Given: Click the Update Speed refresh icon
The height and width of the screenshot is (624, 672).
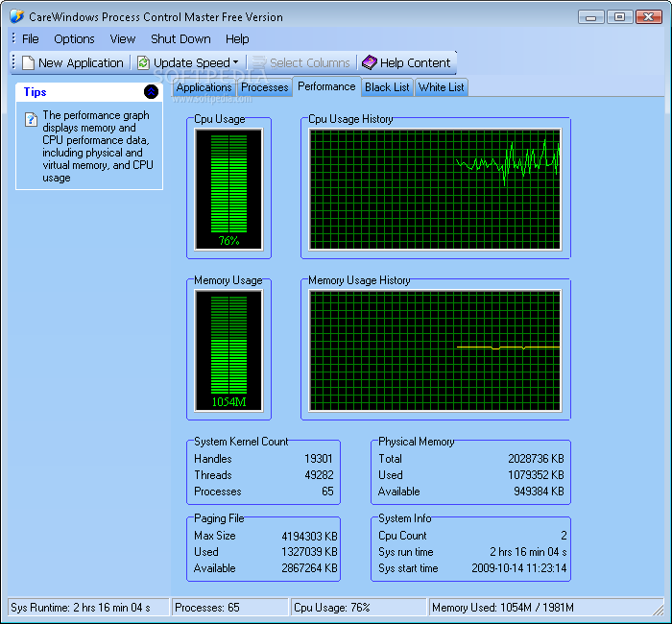Looking at the screenshot, I should coord(143,63).
